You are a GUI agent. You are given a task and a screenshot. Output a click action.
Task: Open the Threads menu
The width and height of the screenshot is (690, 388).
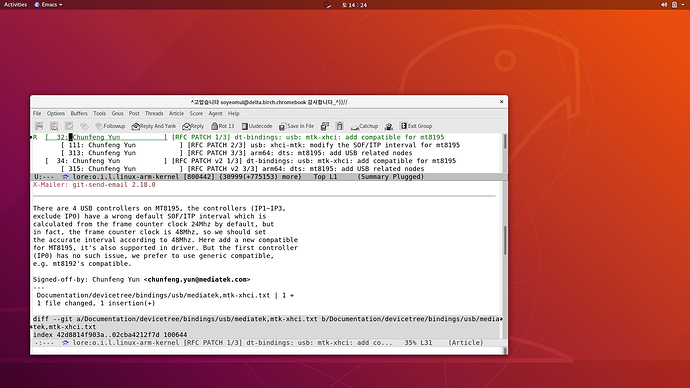[x=154, y=113]
